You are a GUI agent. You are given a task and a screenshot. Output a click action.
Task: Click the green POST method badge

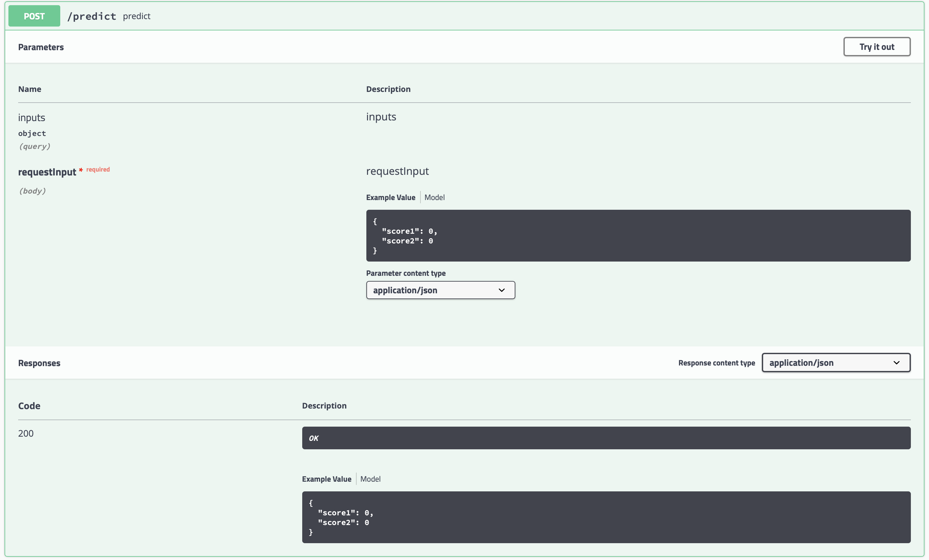34,16
